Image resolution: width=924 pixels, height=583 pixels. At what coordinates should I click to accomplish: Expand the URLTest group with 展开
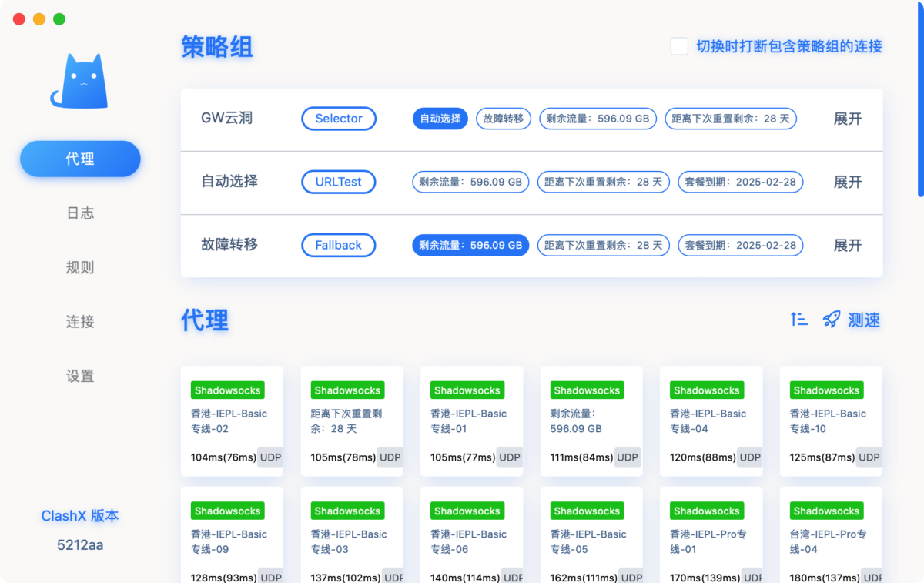point(848,182)
